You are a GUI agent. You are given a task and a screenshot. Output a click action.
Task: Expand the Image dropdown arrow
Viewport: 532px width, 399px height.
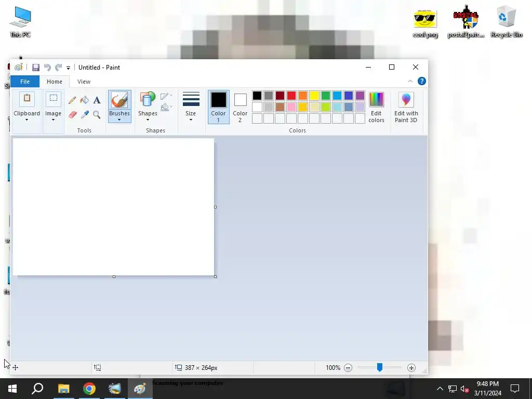[x=54, y=120]
